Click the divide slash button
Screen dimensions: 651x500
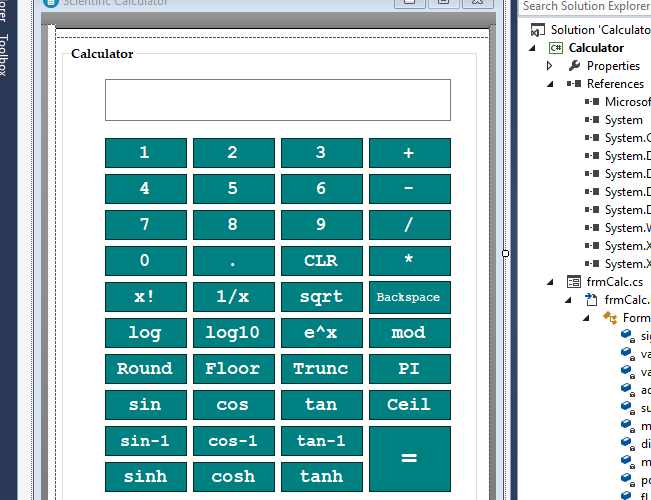[410, 225]
